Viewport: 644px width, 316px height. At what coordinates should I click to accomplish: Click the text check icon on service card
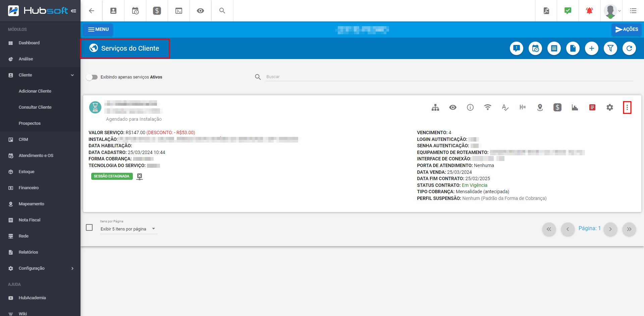[505, 107]
